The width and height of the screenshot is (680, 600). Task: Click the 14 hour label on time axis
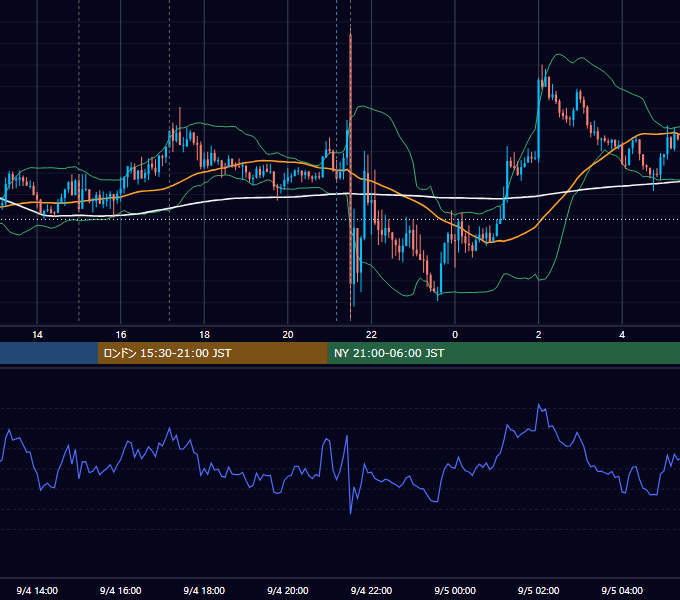(x=37, y=335)
